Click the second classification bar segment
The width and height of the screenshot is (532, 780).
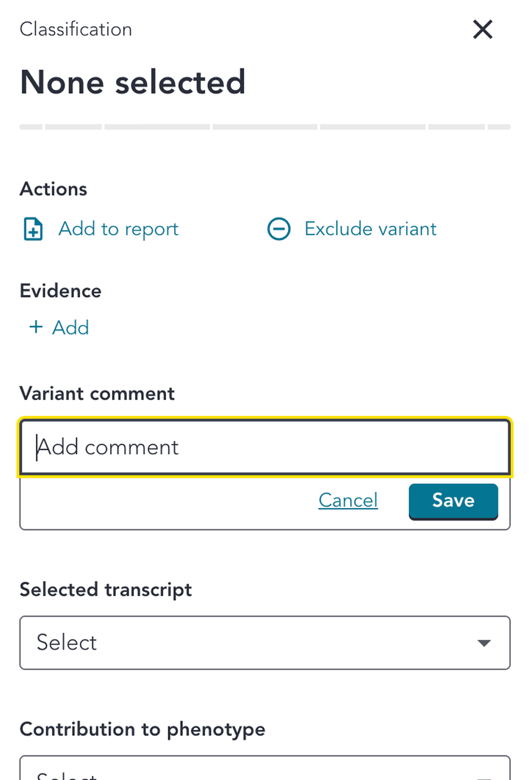(74, 127)
